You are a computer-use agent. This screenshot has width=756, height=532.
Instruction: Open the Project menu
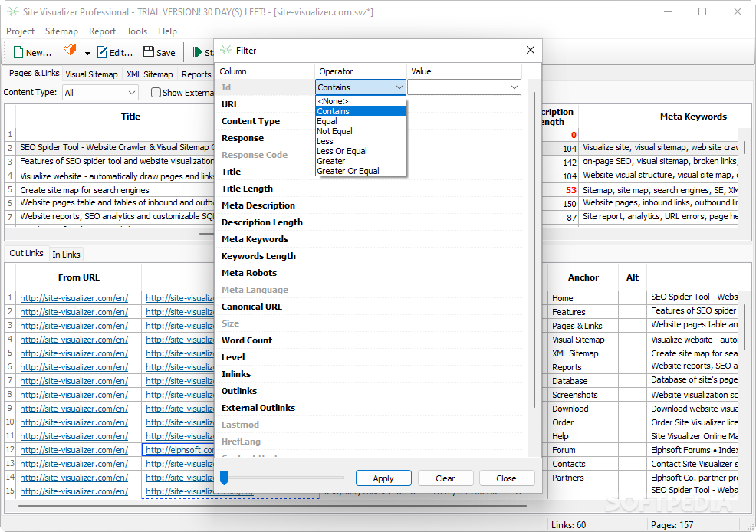(x=20, y=31)
